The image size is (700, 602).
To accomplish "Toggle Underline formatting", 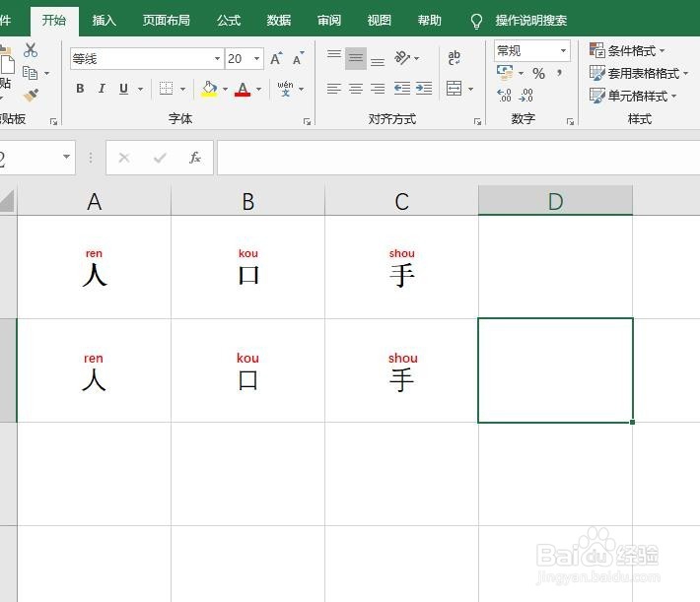I will (123, 89).
